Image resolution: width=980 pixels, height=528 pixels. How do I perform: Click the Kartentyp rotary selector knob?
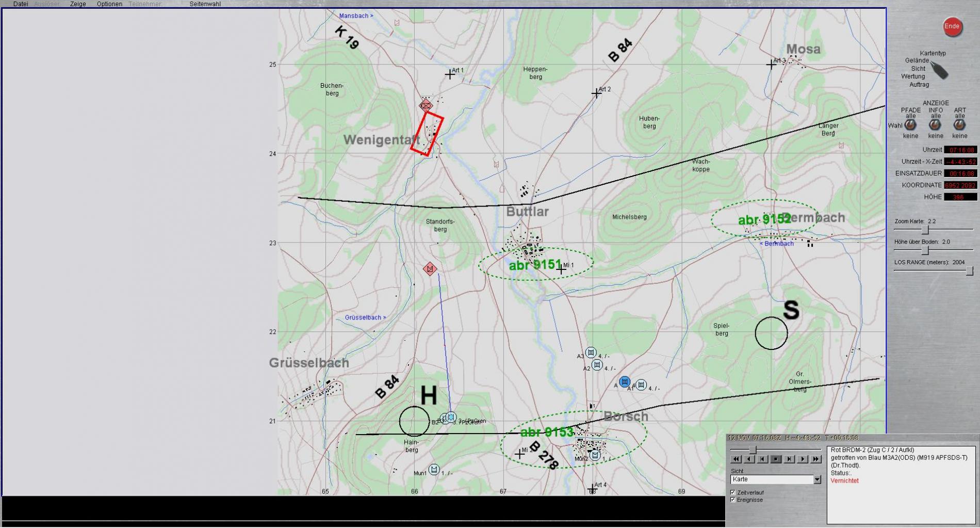pyautogui.click(x=939, y=70)
